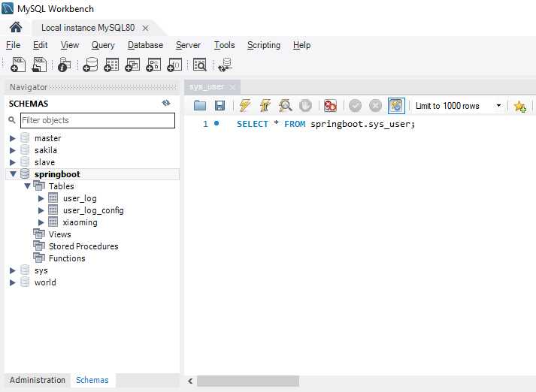The image size is (536, 392).
Task: Select the Functions node in springboot
Action: coord(67,258)
